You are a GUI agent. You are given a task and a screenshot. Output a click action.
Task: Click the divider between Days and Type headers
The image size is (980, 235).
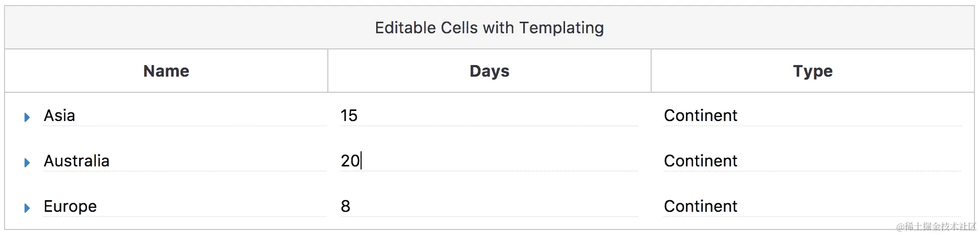tap(651, 71)
